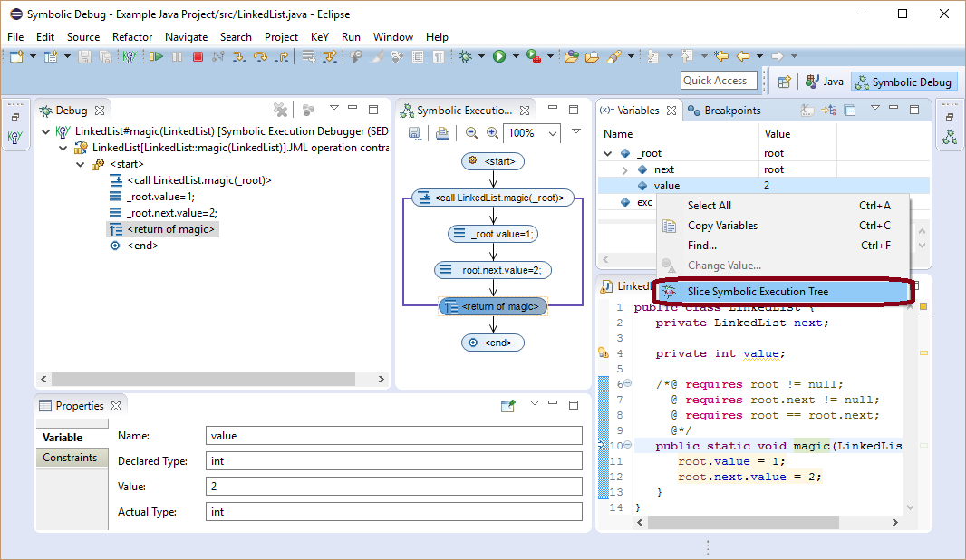The image size is (966, 560).
Task: Click the New wizard toolbar icon
Action: pos(16,57)
